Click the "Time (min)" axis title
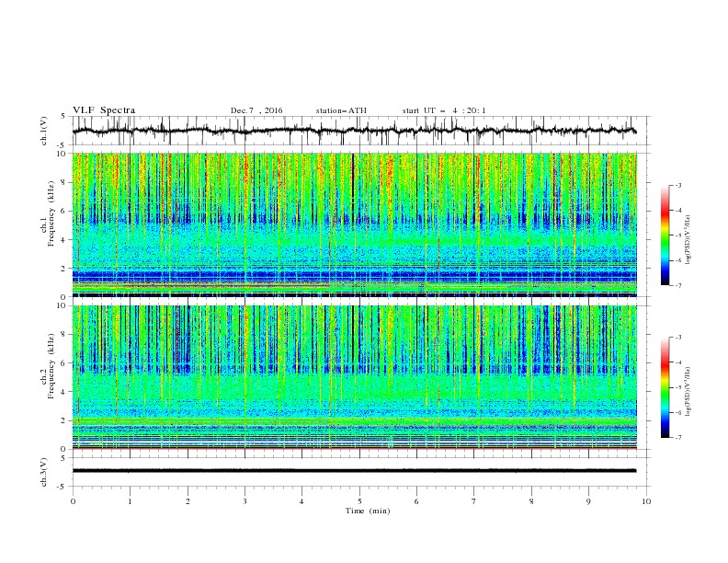Screen dimensions: 728x563 (x=368, y=511)
